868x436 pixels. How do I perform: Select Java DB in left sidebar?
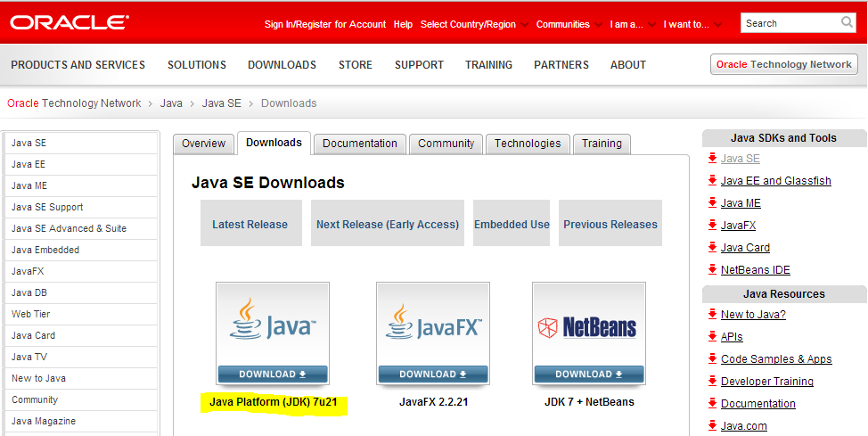click(x=81, y=292)
